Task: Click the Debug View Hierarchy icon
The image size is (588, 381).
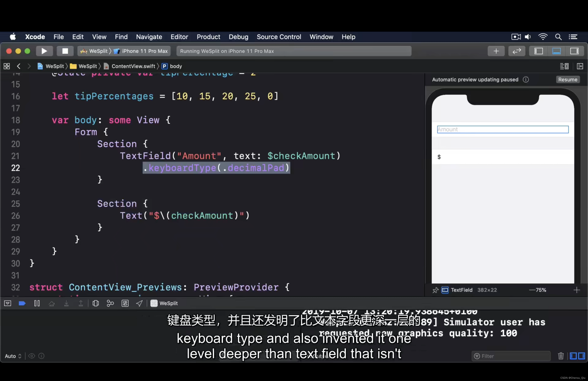Action: click(96, 303)
